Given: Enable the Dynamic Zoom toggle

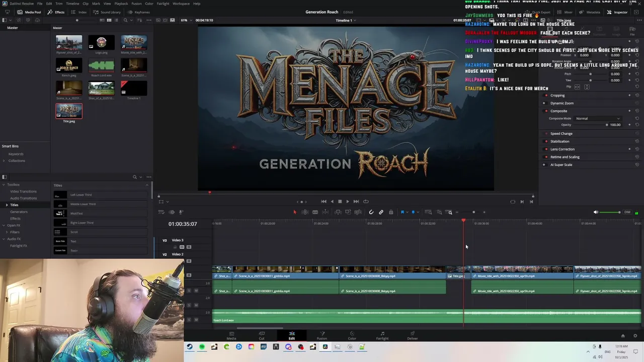Looking at the screenshot, I should pyautogui.click(x=544, y=103).
